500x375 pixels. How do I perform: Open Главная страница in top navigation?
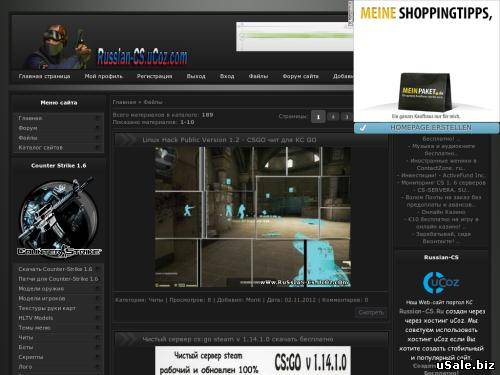[x=44, y=76]
